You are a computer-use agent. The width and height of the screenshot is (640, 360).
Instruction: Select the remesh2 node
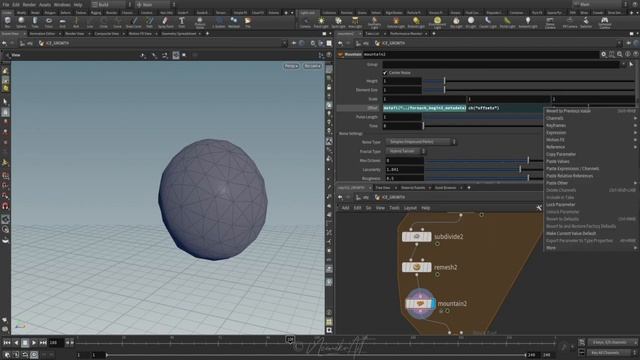pyautogui.click(x=416, y=267)
